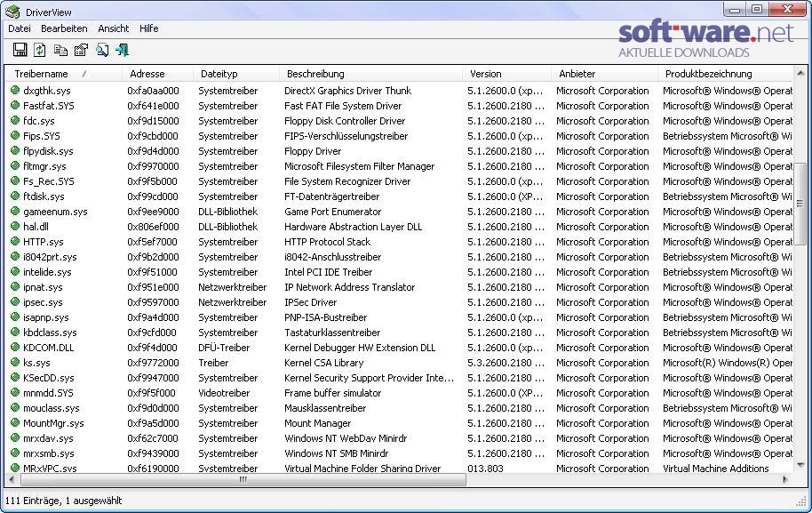Click the 'Videotreiber' file type cell
812x513 pixels.
(224, 393)
